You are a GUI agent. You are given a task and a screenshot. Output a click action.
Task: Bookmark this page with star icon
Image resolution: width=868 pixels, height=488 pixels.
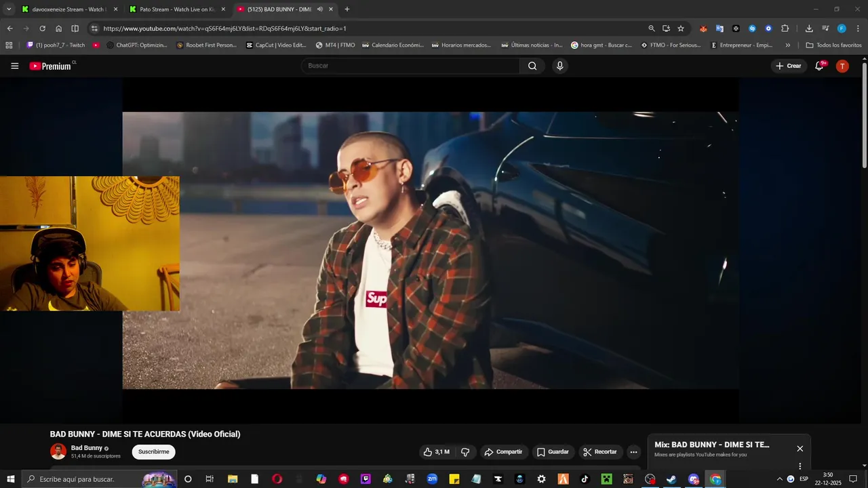(x=681, y=28)
